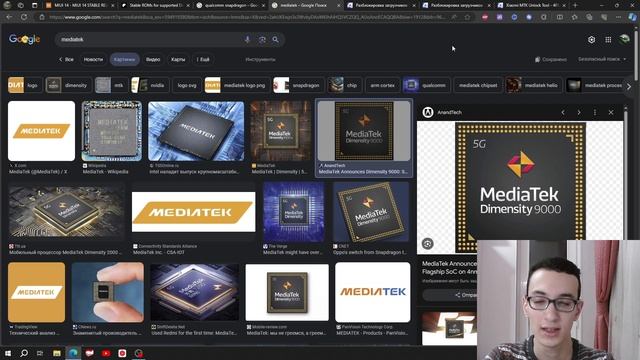Switch to 'Xiaomi MTK Unlock Tool' tab
This screenshot has height=360, width=640.
pyautogui.click(x=532, y=5)
